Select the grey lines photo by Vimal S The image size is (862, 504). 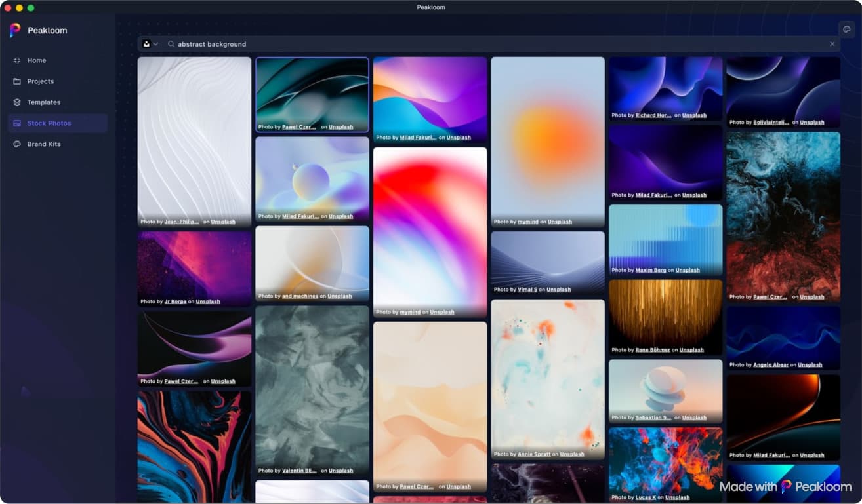tap(548, 263)
